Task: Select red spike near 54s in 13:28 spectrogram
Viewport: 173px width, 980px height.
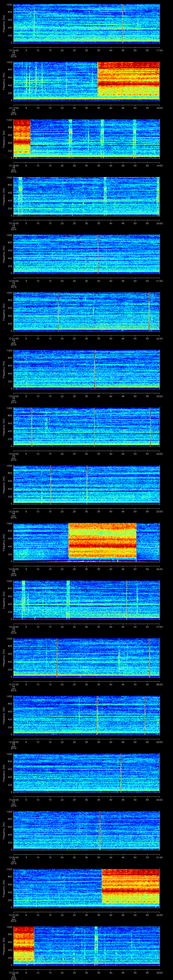Action: pyautogui.click(x=145, y=715)
